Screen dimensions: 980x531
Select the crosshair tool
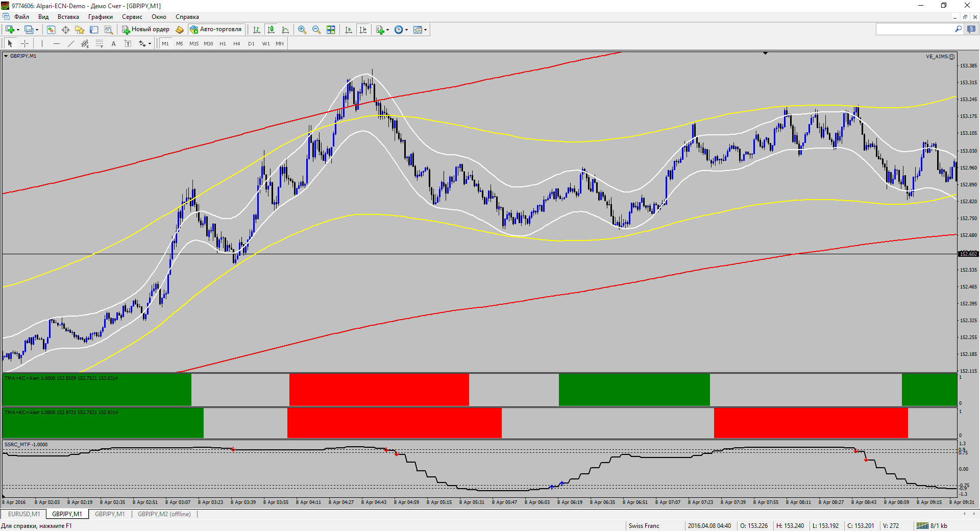pyautogui.click(x=24, y=43)
